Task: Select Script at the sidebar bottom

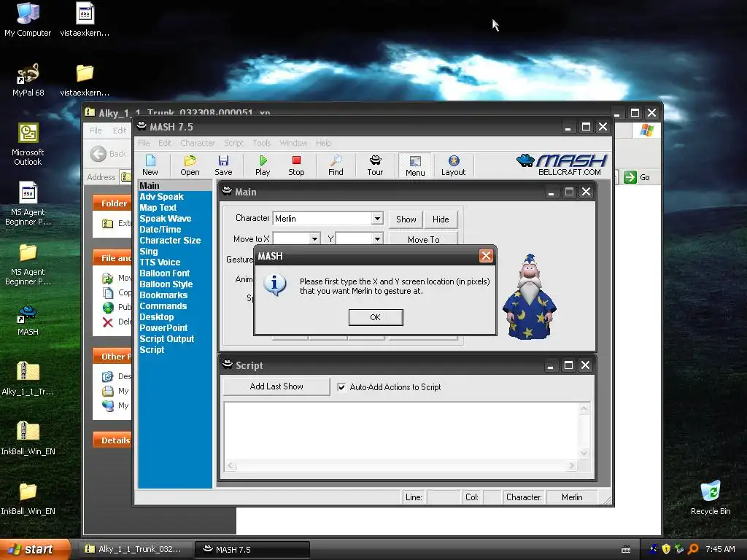Action: coord(152,350)
